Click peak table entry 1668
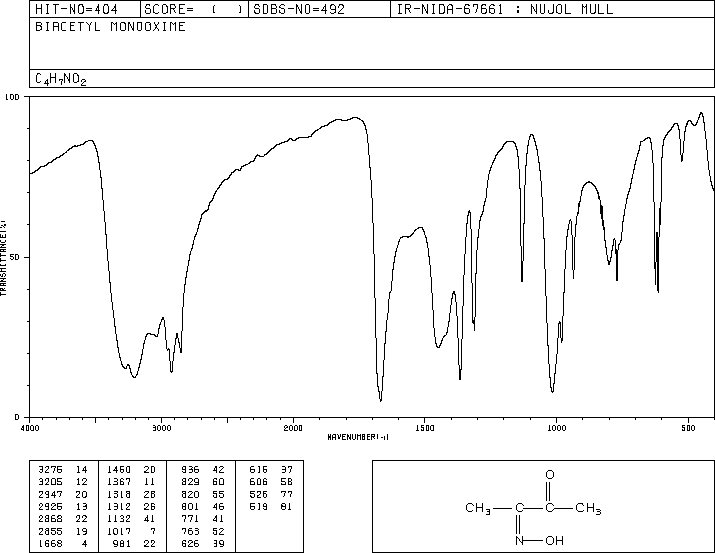Screen dimensions: 715x553 [50, 543]
